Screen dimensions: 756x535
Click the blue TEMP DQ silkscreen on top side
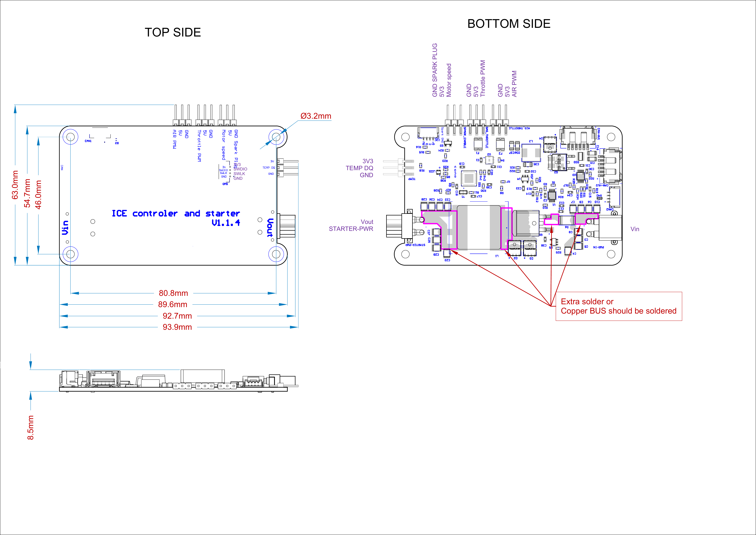pos(269,167)
